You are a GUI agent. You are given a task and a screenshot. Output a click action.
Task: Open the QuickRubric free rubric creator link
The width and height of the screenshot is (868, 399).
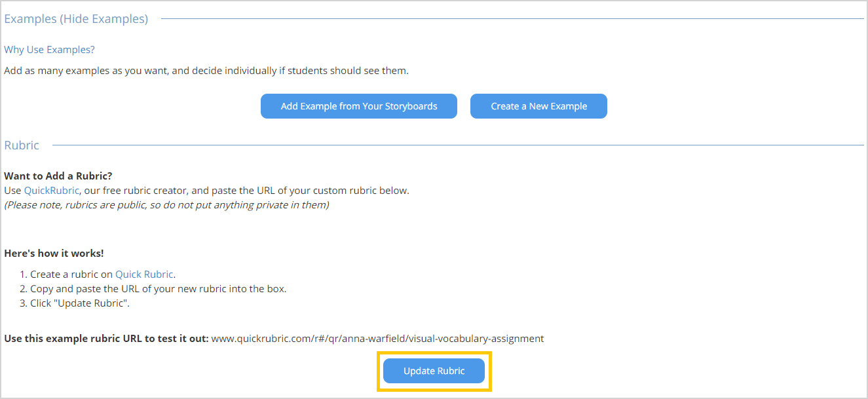pyautogui.click(x=51, y=191)
